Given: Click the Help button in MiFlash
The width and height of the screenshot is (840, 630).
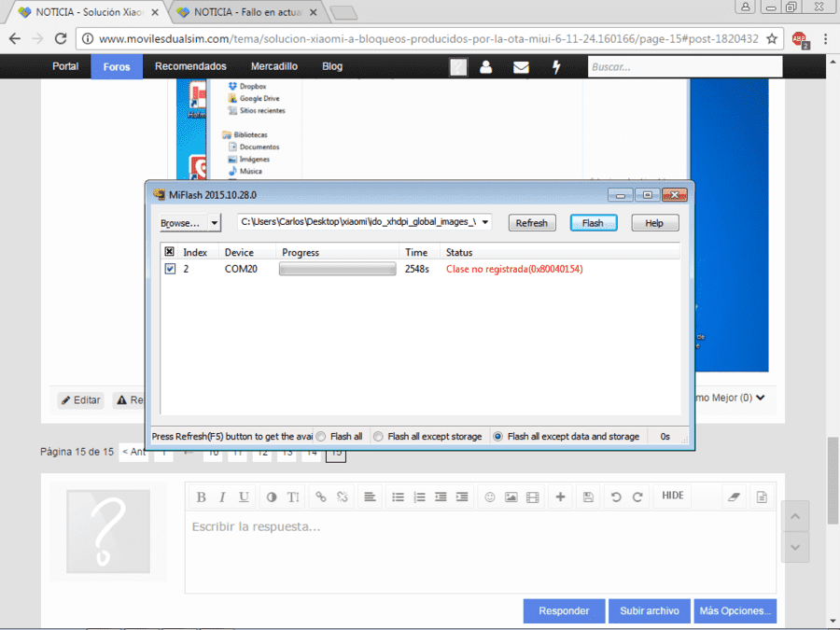Looking at the screenshot, I should pyautogui.click(x=654, y=223).
